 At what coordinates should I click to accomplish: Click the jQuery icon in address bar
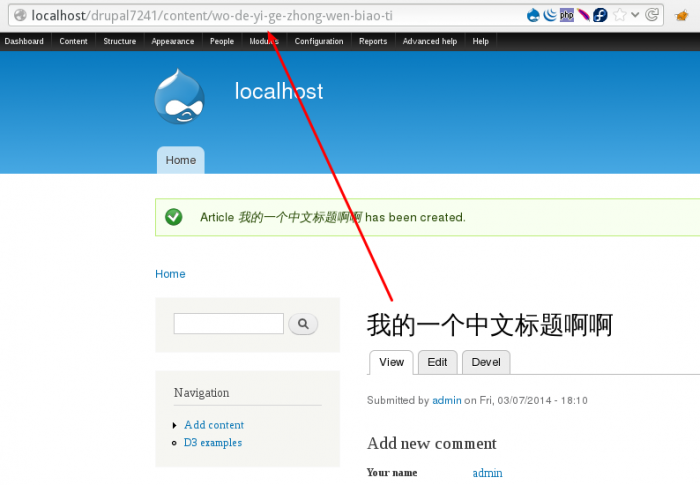pos(550,15)
